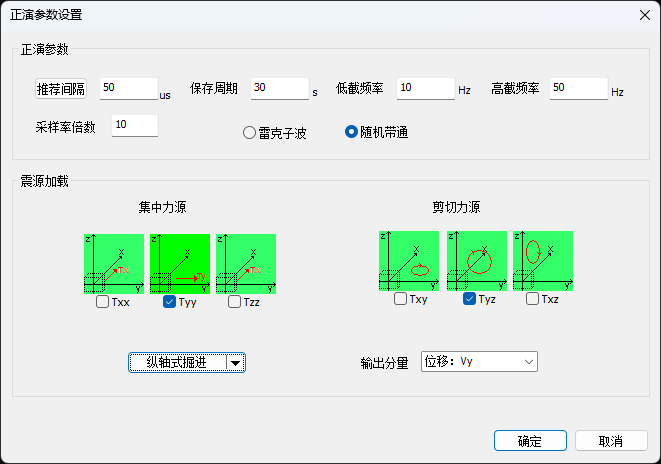Click the Tyy force source diagram
The image size is (661, 464).
179,263
